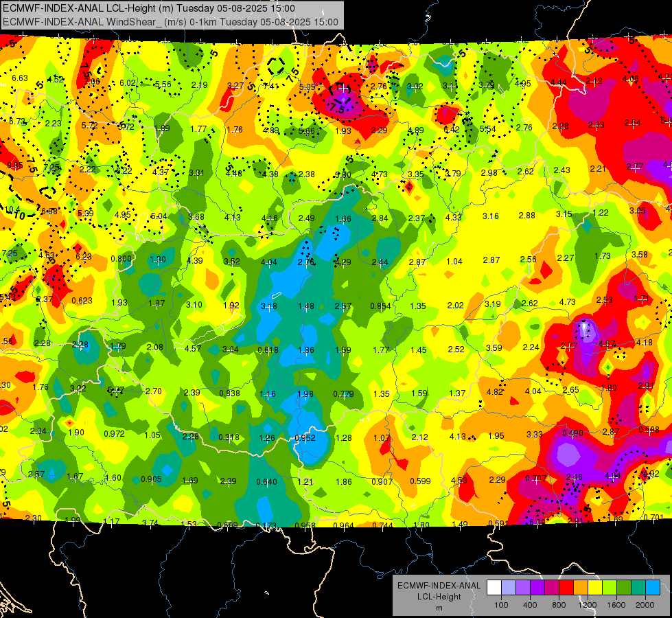The image size is (672, 618).
Task: Click the grid value 0.800
Action: coord(121,259)
